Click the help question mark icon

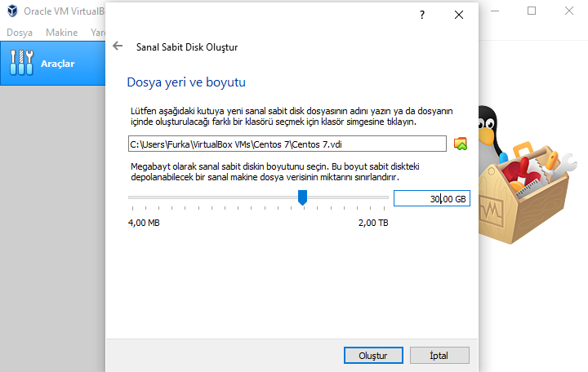click(422, 15)
